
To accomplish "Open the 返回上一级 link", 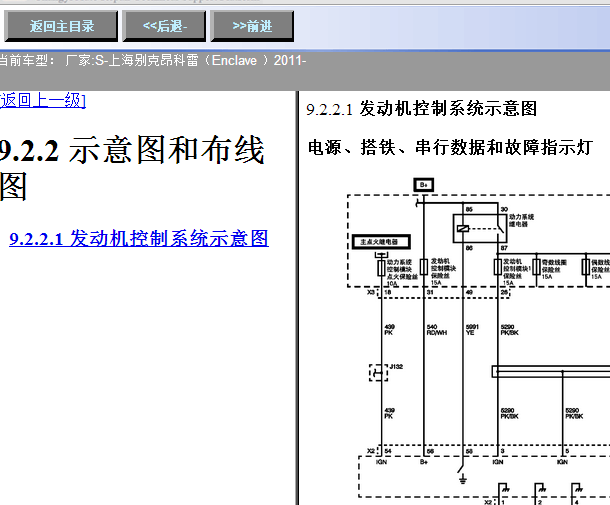I will coord(42,100).
